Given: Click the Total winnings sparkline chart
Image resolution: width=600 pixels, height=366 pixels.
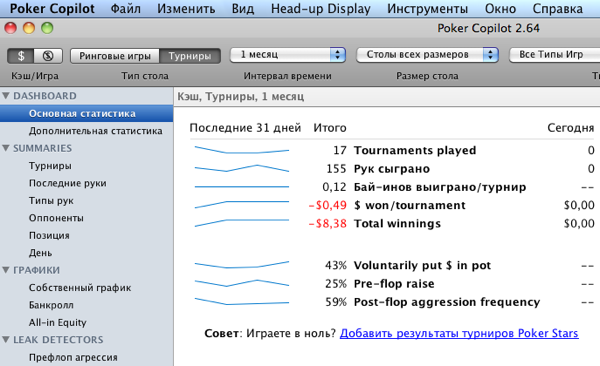Looking at the screenshot, I should point(242,223).
